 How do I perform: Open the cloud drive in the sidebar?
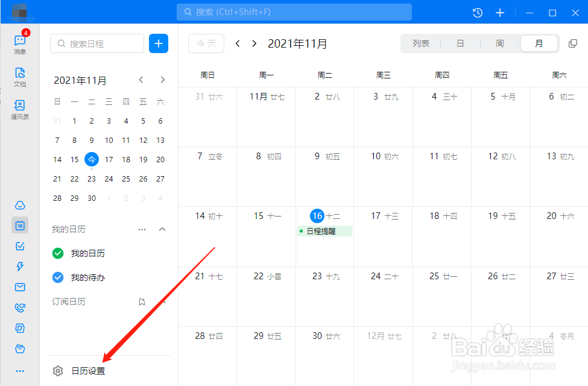[x=20, y=205]
